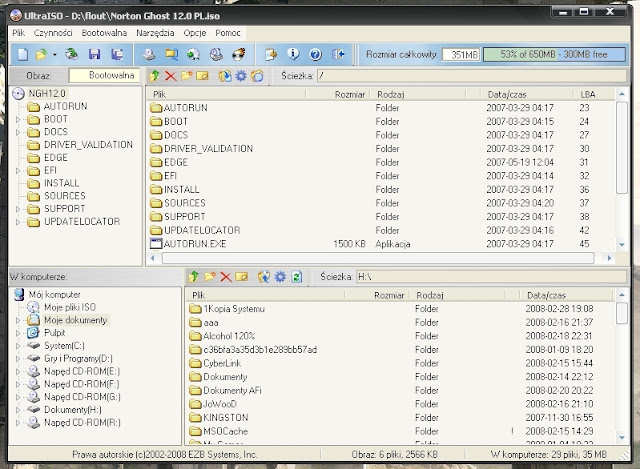
Task: Expand the System(C:) drive node
Action: tap(18, 346)
